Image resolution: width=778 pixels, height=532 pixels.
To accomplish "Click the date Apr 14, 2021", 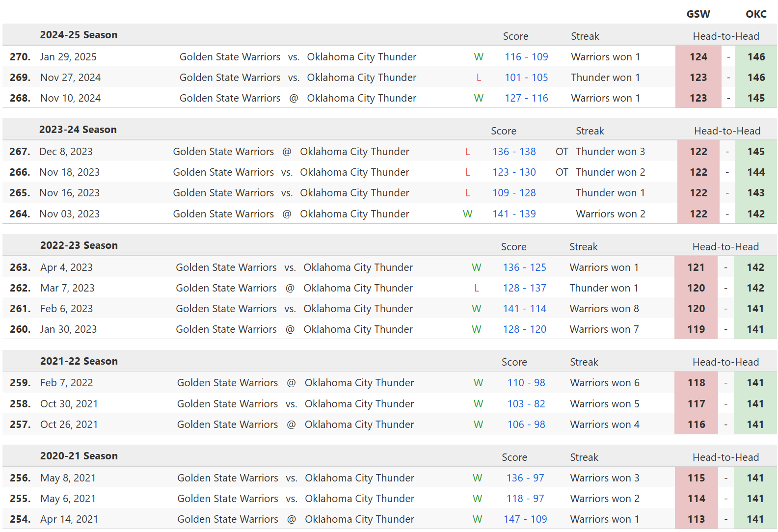I will click(x=69, y=519).
